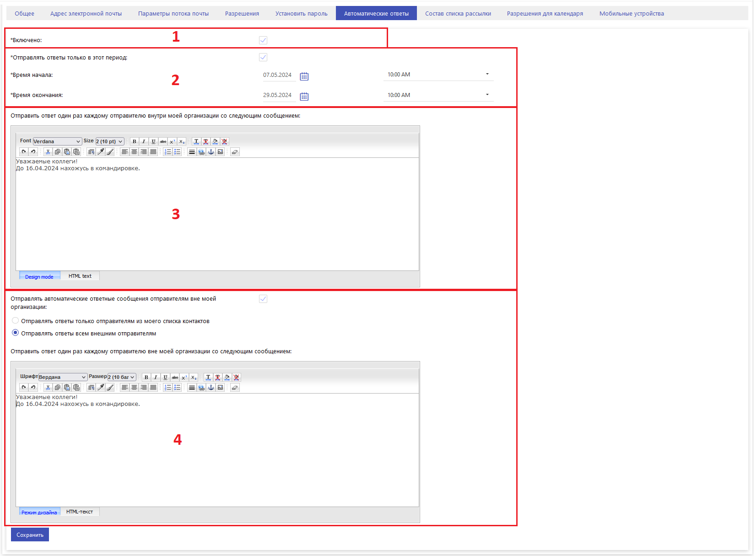This screenshot has width=756, height=556.
Task: Apply subscript in the lower Шрифт editor
Action: pyautogui.click(x=194, y=377)
